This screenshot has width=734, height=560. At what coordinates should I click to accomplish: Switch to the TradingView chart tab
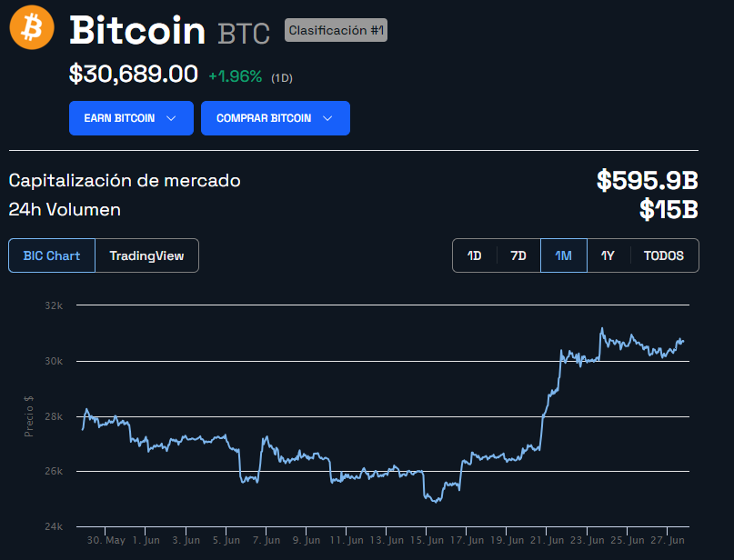click(146, 255)
